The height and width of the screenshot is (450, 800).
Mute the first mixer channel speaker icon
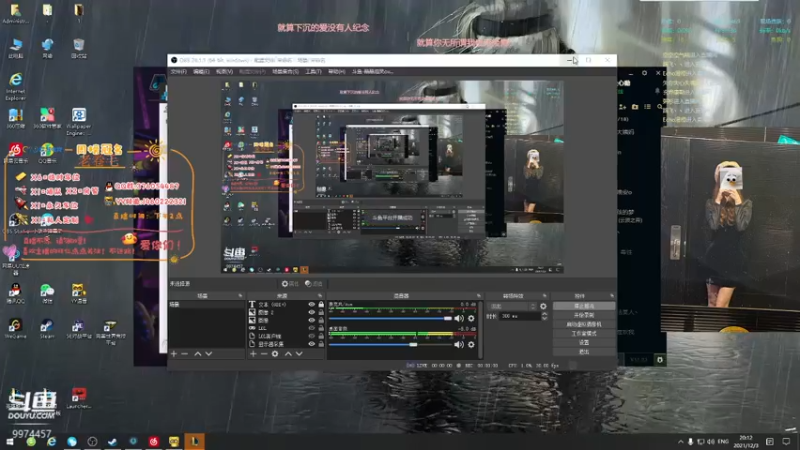point(459,318)
